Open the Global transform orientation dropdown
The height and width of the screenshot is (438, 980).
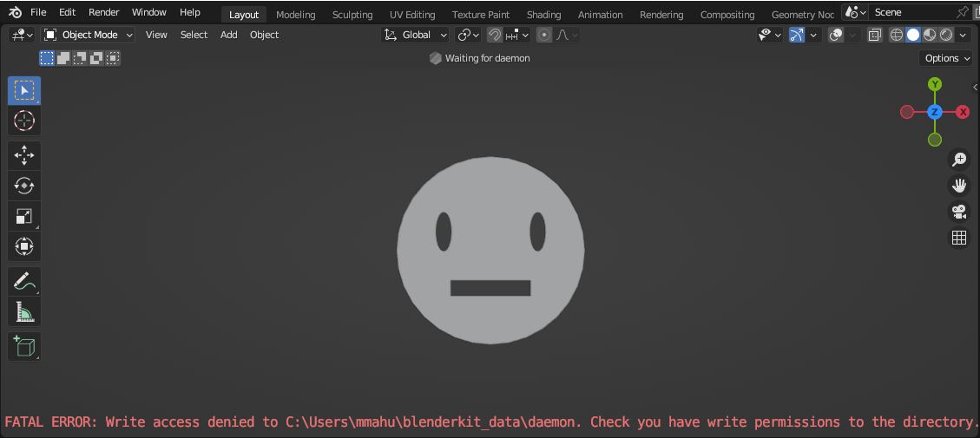pos(415,35)
